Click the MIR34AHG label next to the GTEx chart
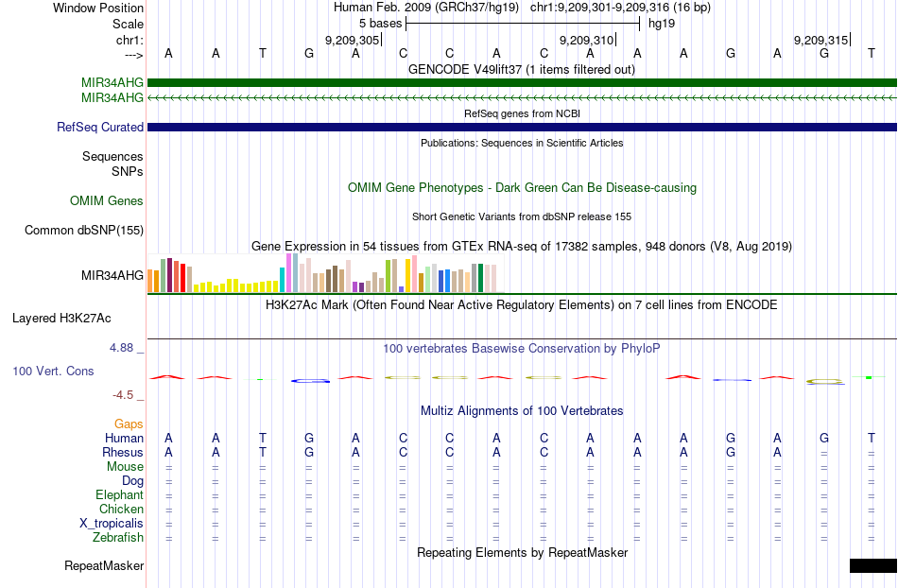The height and width of the screenshot is (588, 898). pyautogui.click(x=112, y=275)
